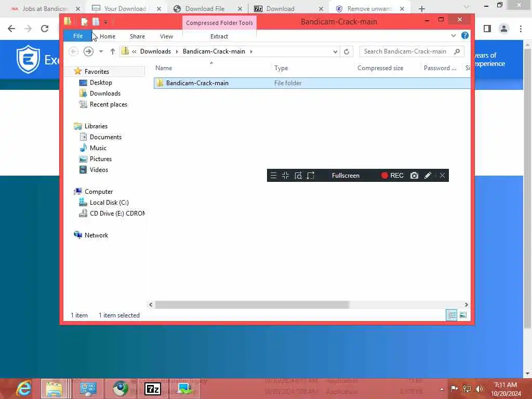Image resolution: width=532 pixels, height=399 pixels.
Task: Sort by Compressed size column header
Action: [380, 68]
